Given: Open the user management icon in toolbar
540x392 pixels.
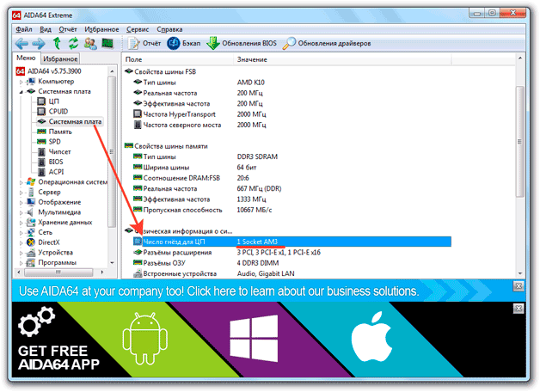Looking at the screenshot, I should [90, 43].
